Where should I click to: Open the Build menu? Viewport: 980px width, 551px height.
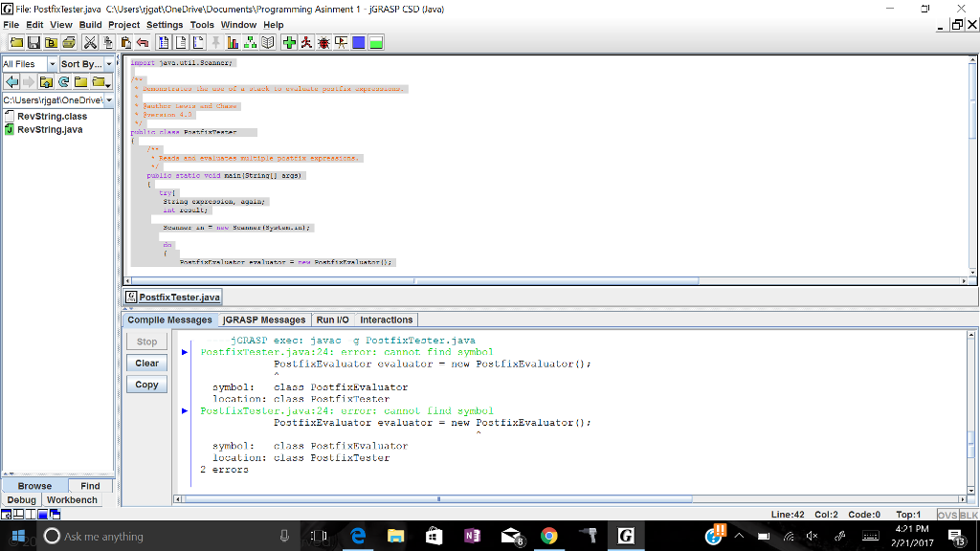(91, 25)
